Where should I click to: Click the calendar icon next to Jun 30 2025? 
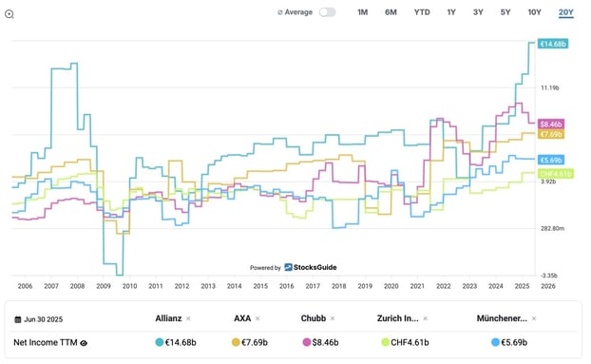tap(18, 319)
